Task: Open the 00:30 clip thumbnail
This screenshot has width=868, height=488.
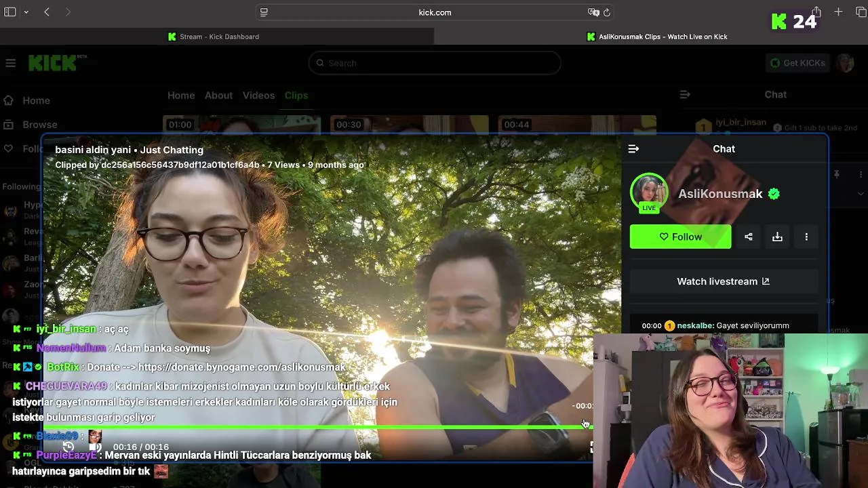Action: coord(409,125)
